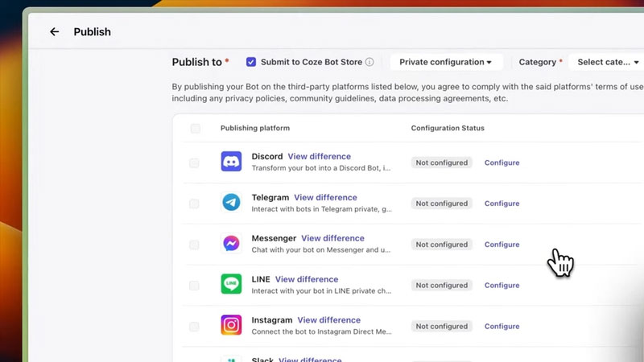Uncheck Submit to Coze Bot Store
Viewport: 644px width, 362px height.
[x=251, y=62]
